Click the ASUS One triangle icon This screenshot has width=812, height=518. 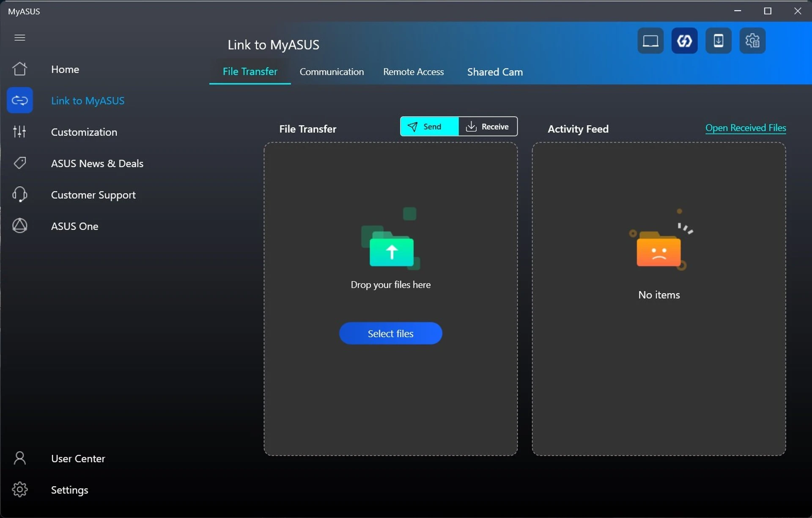[19, 226]
